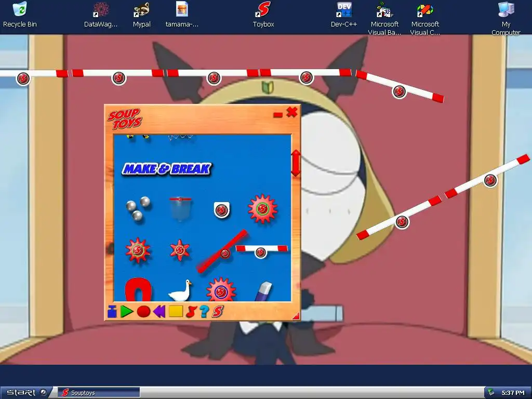Select the three steel balls toy

[138, 208]
